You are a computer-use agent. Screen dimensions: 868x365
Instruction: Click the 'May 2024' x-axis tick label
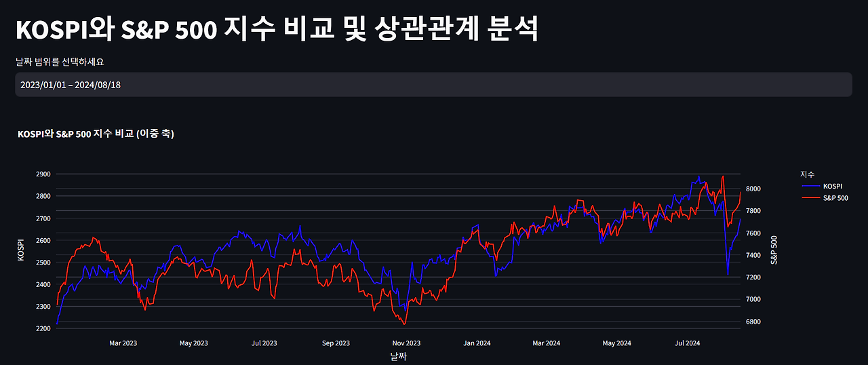coord(616,343)
